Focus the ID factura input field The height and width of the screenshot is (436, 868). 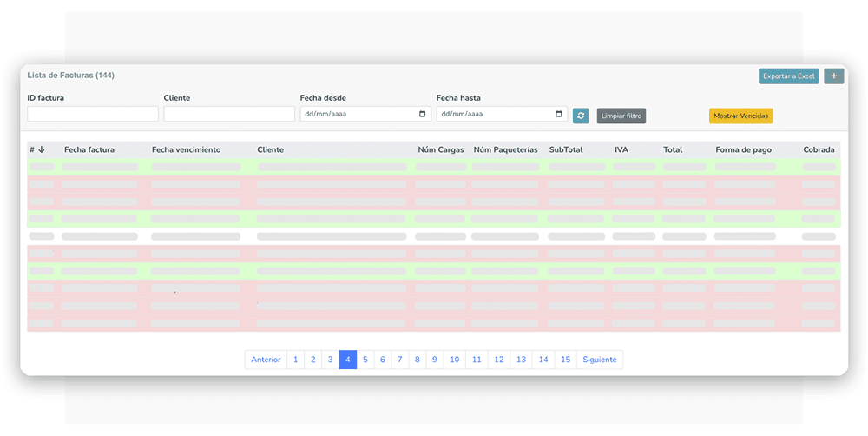coord(93,114)
